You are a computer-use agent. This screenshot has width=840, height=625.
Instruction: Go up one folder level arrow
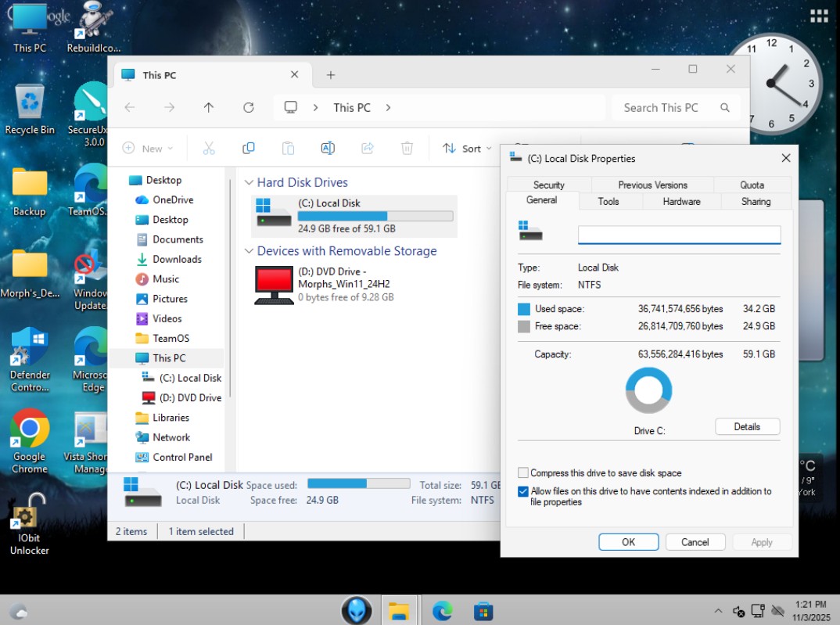tap(209, 108)
